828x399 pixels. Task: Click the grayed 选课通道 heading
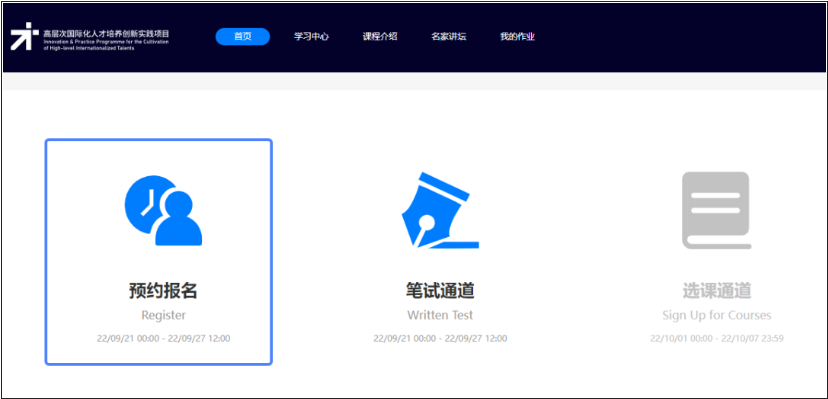tap(717, 291)
